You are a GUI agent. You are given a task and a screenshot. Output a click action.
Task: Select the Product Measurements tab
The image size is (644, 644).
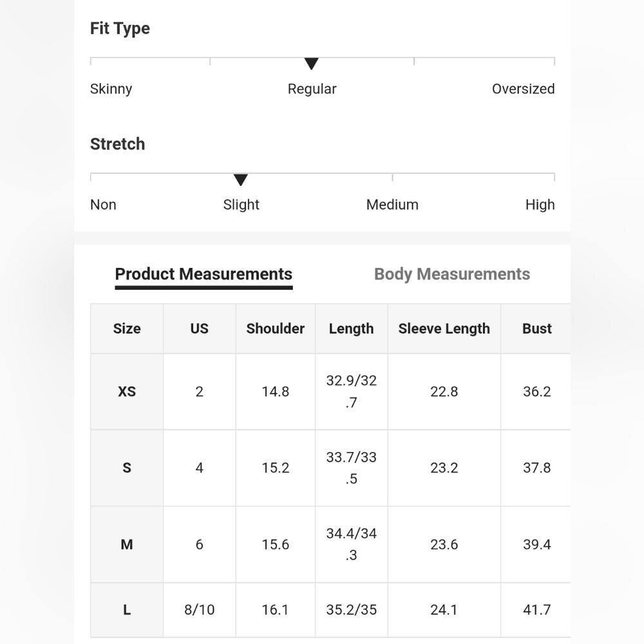204,274
